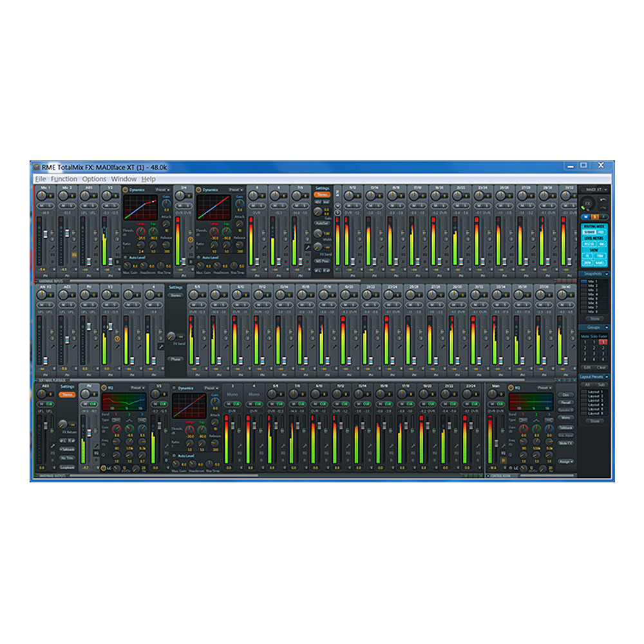Toggle the Stereo button in input Settings panel
The image size is (644, 644).
[322, 194]
